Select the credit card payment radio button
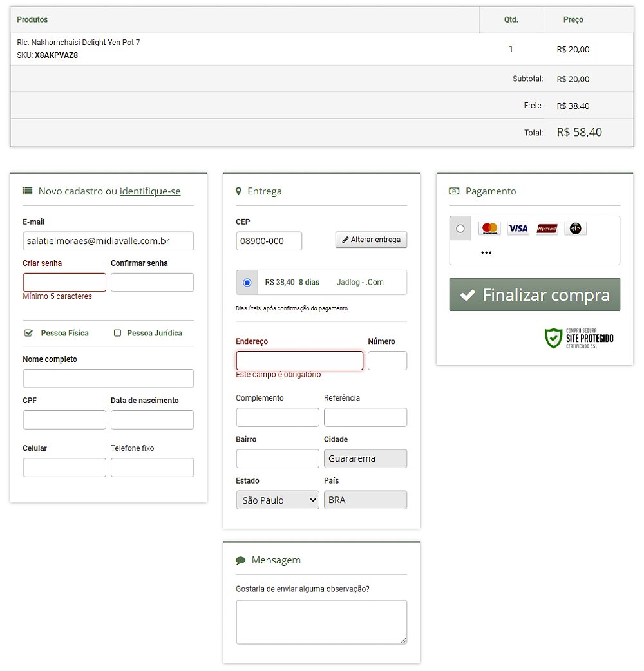The width and height of the screenshot is (644, 671). tap(460, 229)
